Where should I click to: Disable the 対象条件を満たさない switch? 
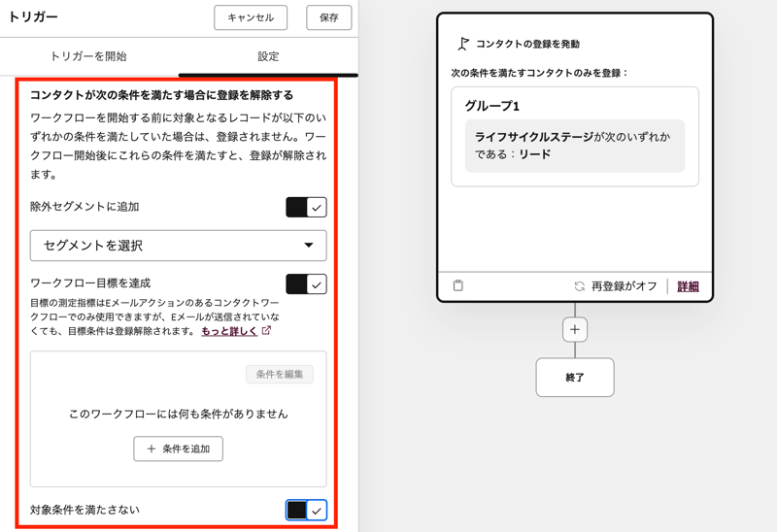[306, 510]
